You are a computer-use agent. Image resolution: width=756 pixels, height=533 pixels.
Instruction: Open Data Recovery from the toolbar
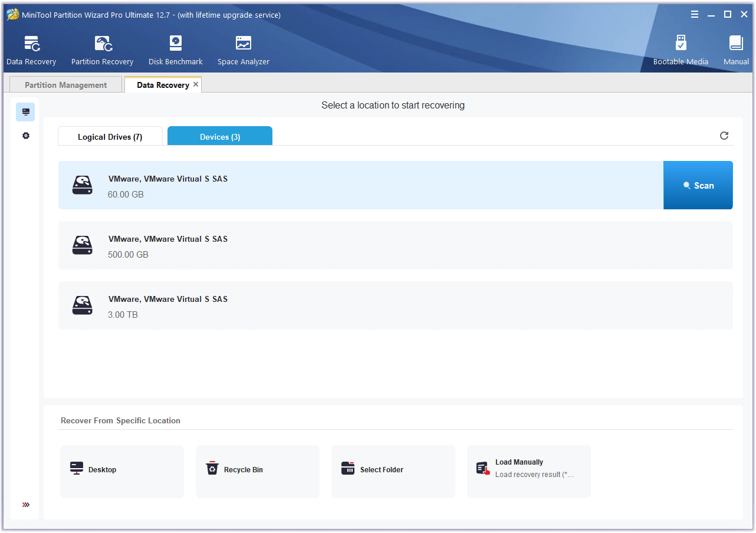[x=31, y=51]
